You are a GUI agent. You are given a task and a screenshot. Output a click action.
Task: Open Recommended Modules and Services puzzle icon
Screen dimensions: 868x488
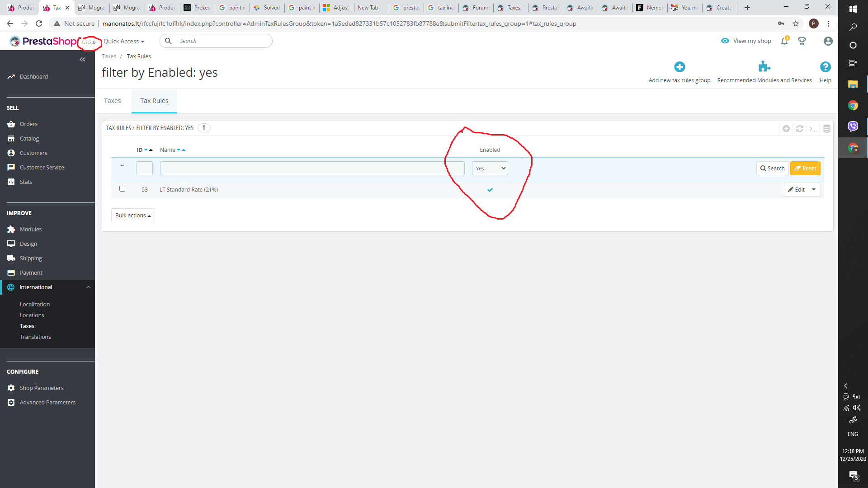point(764,67)
